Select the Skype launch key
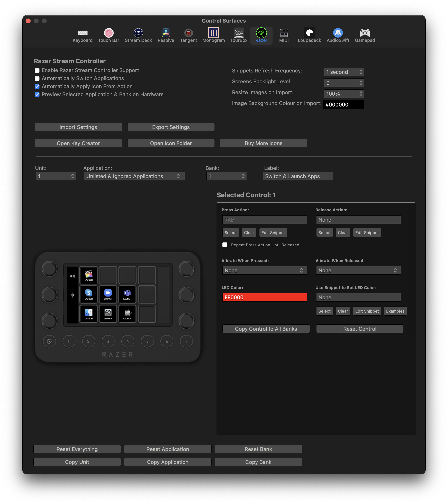This screenshot has height=504, width=448. (x=88, y=294)
